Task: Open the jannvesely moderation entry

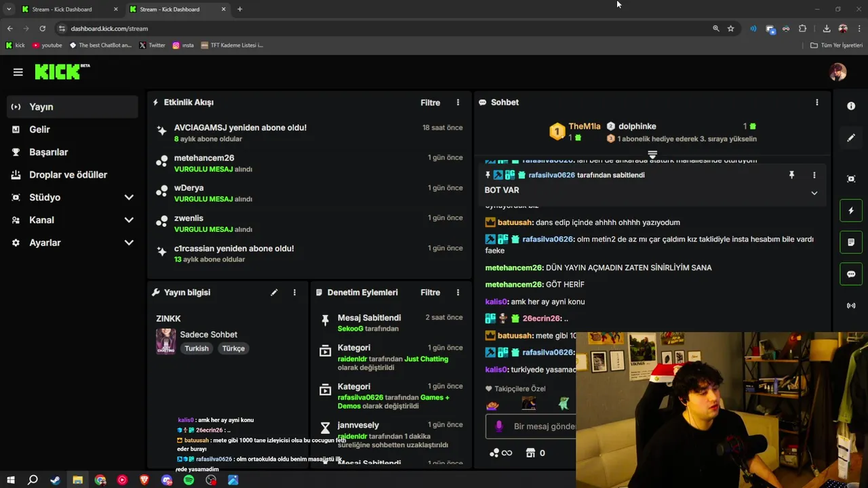Action: point(390,435)
